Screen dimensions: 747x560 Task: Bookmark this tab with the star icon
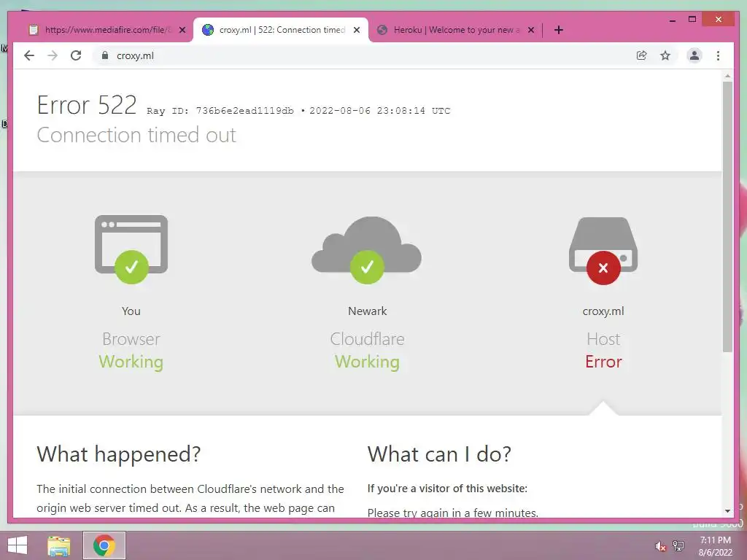(x=665, y=55)
